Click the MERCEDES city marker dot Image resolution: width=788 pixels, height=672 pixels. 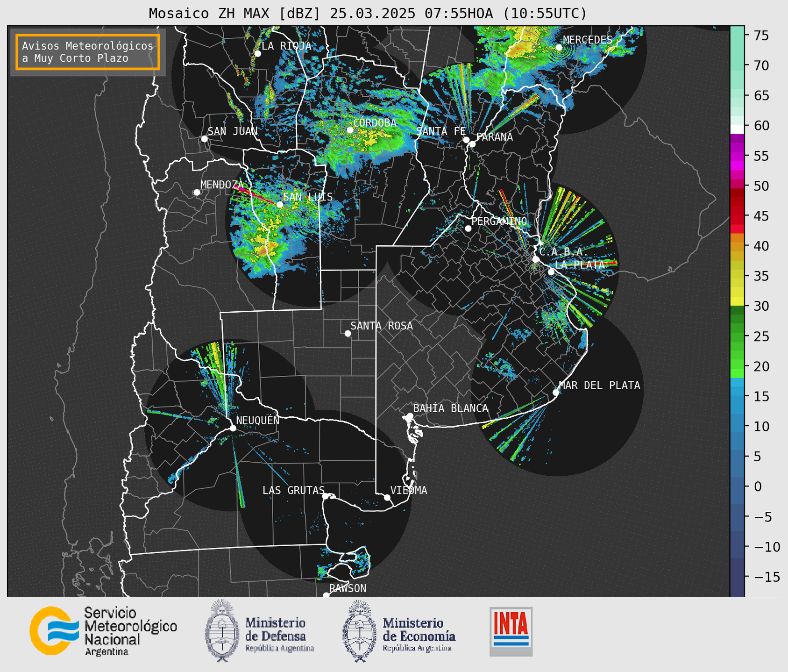(559, 48)
